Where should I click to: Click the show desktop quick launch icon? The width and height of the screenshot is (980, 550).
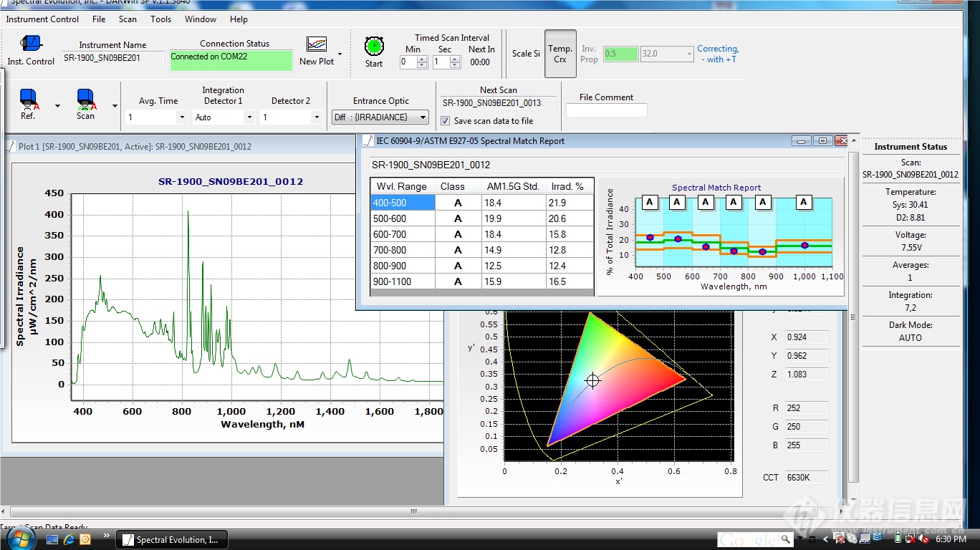[52, 539]
